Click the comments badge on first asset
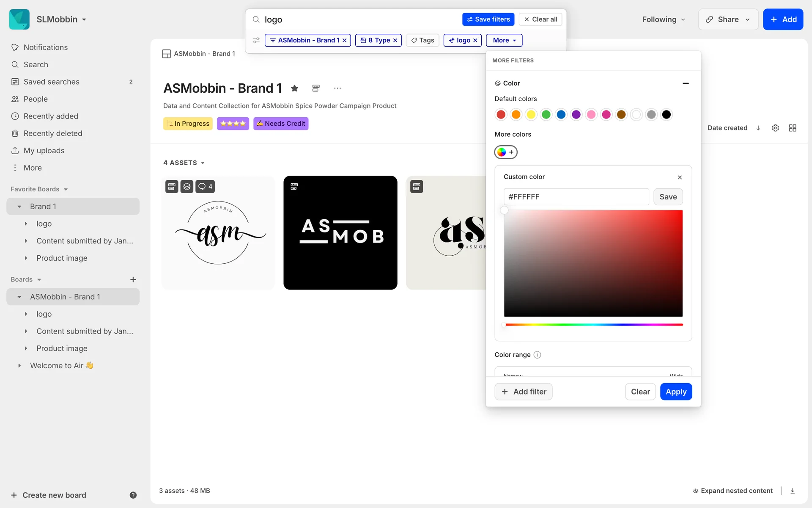 (205, 186)
